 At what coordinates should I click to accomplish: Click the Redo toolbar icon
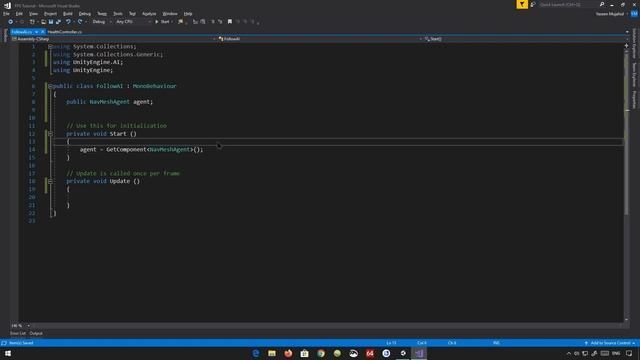(80, 22)
